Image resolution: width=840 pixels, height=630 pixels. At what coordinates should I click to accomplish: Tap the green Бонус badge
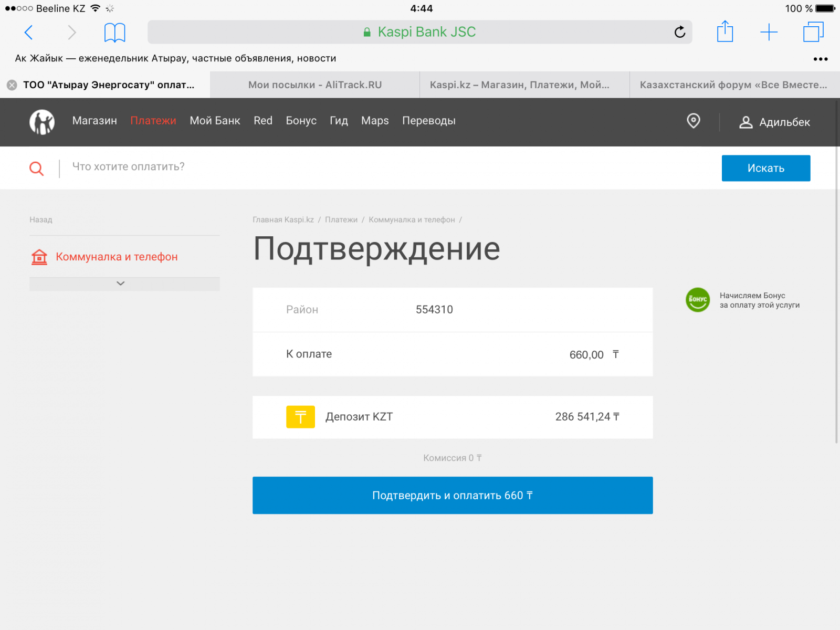pyautogui.click(x=698, y=300)
